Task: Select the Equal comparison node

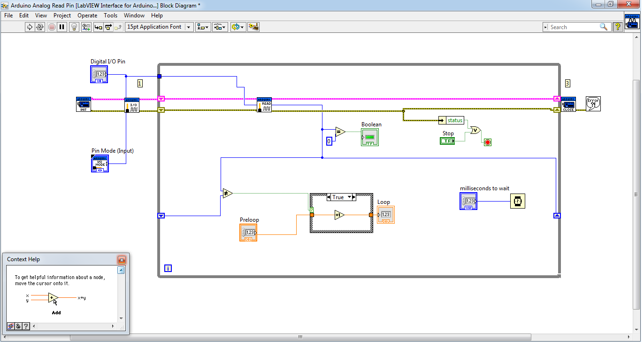Action: click(340, 132)
